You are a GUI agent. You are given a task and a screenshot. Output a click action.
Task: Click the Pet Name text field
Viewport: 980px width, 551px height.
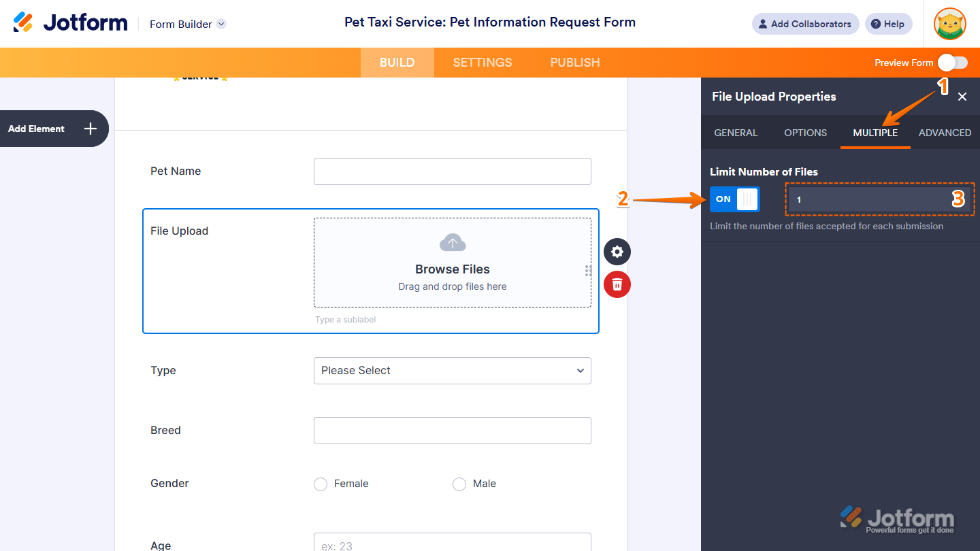(x=452, y=171)
